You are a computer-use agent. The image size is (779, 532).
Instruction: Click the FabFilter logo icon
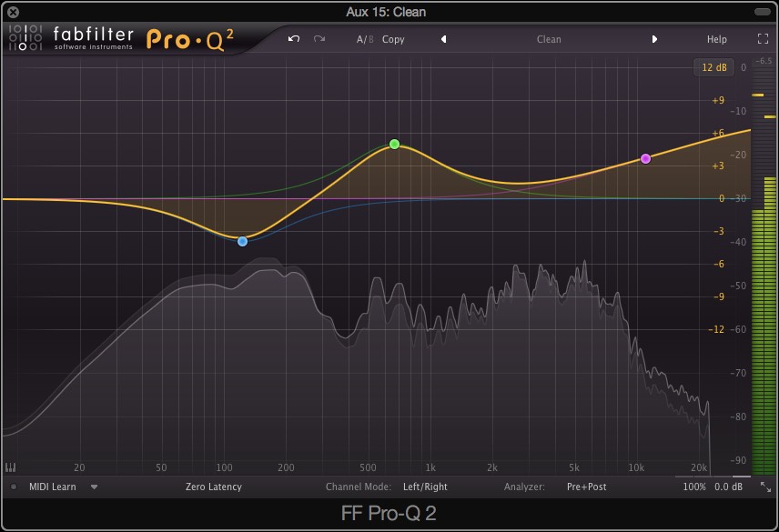click(25, 37)
